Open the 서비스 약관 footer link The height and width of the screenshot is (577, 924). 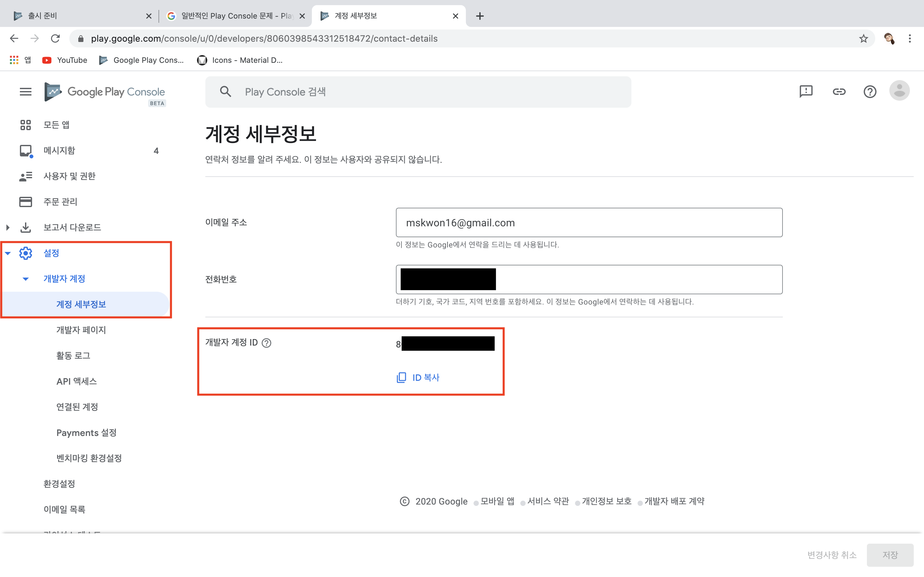tap(548, 501)
